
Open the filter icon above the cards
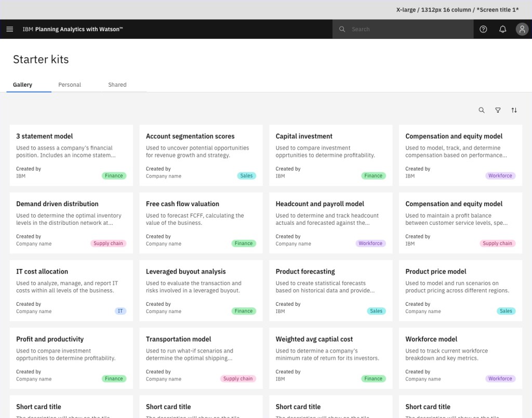coord(498,110)
